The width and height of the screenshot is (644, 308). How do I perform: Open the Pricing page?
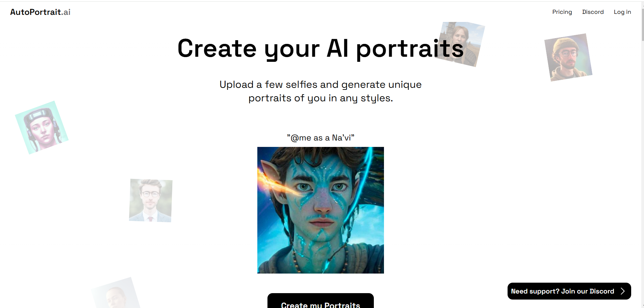(x=562, y=12)
